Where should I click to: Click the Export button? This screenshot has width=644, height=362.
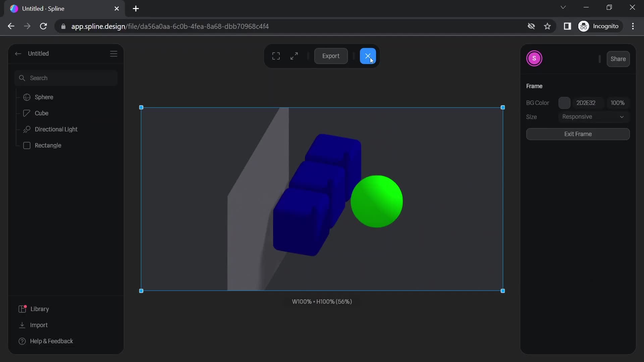click(x=331, y=56)
